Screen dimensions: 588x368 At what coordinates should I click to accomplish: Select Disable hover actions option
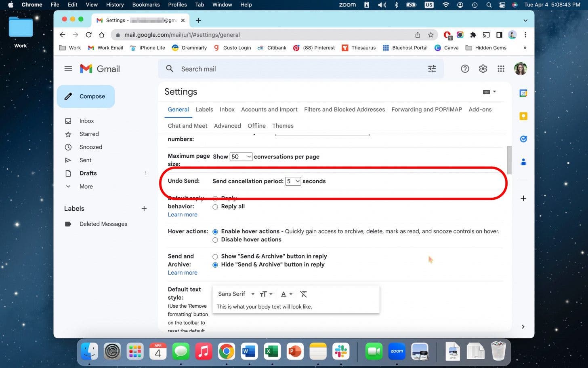(x=215, y=240)
